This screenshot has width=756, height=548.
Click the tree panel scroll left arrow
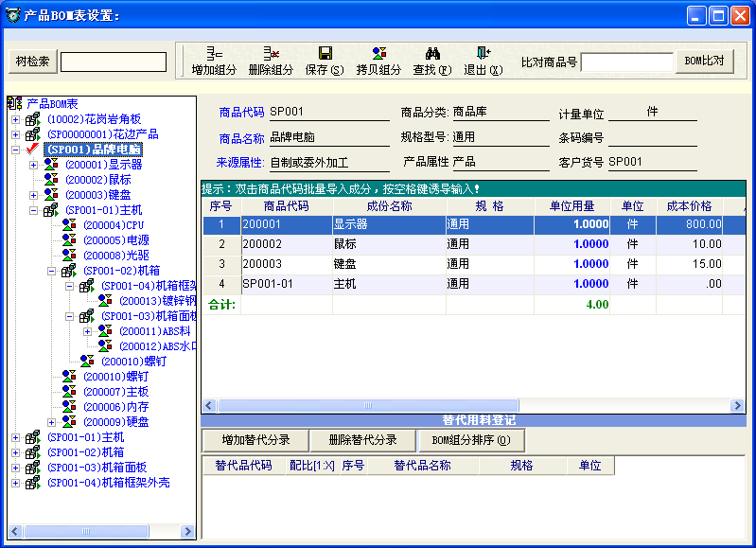(14, 531)
